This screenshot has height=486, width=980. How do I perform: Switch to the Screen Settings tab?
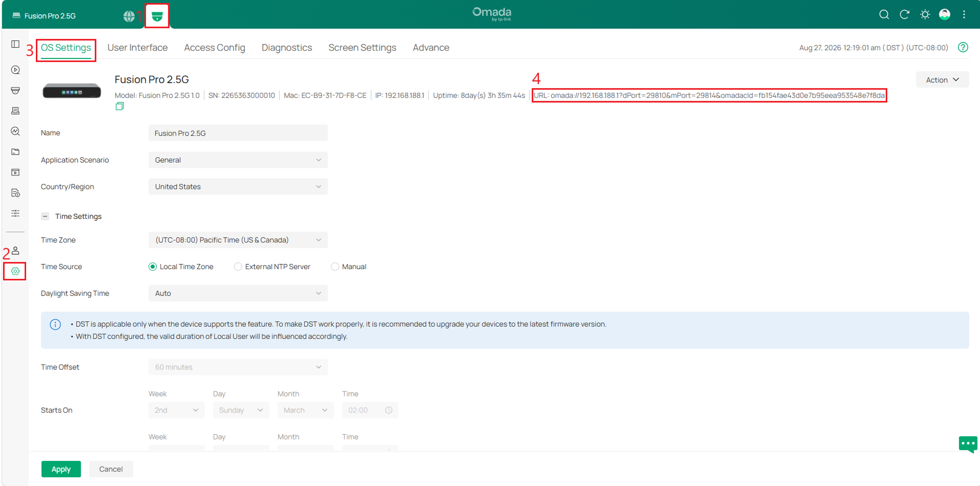[362, 48]
